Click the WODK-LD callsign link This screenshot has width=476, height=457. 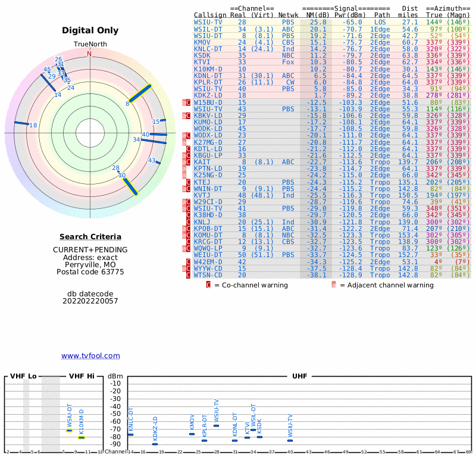[208, 129]
